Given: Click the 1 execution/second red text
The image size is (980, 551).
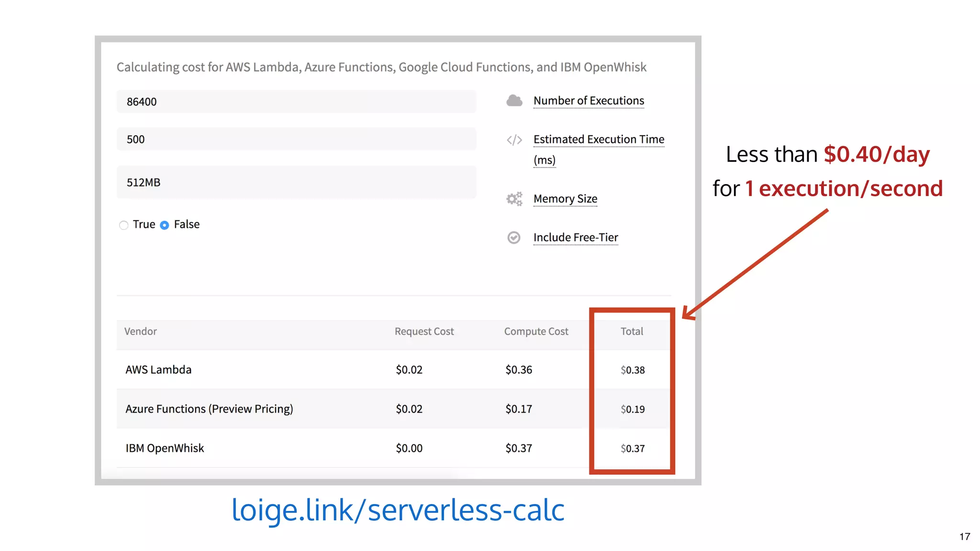Looking at the screenshot, I should (x=844, y=188).
